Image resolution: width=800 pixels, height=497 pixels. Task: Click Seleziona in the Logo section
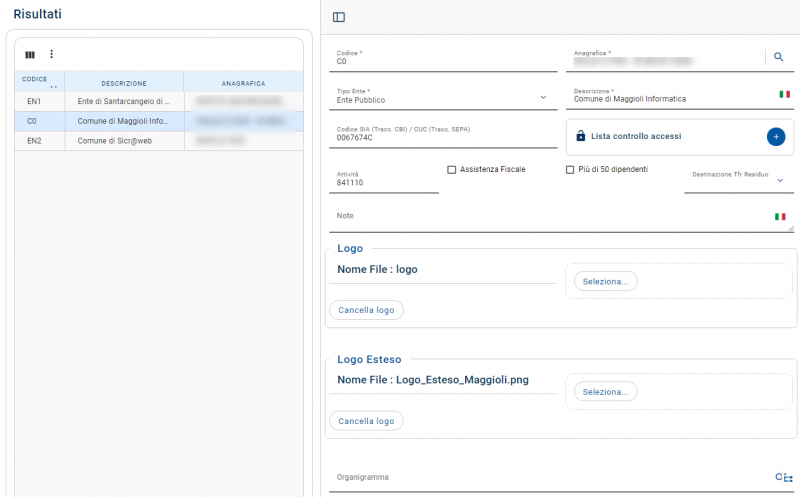[605, 281]
